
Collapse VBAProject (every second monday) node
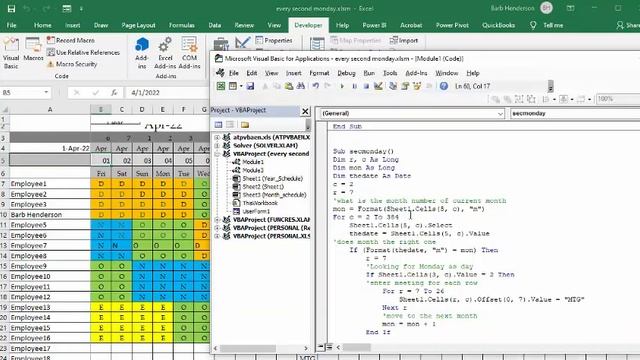[217, 154]
